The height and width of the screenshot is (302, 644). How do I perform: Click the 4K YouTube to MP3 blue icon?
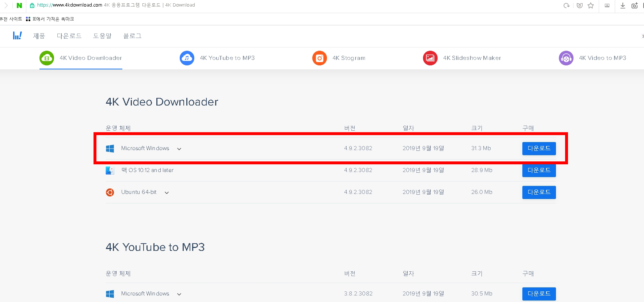[187, 58]
